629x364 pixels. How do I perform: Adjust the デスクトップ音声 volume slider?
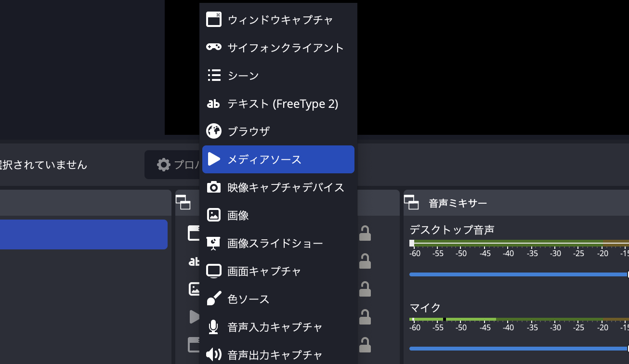point(519,274)
